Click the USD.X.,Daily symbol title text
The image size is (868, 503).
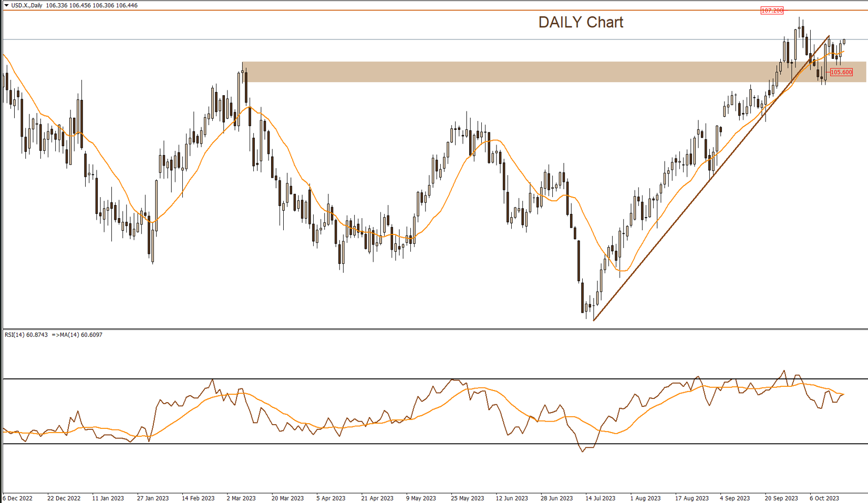27,6
